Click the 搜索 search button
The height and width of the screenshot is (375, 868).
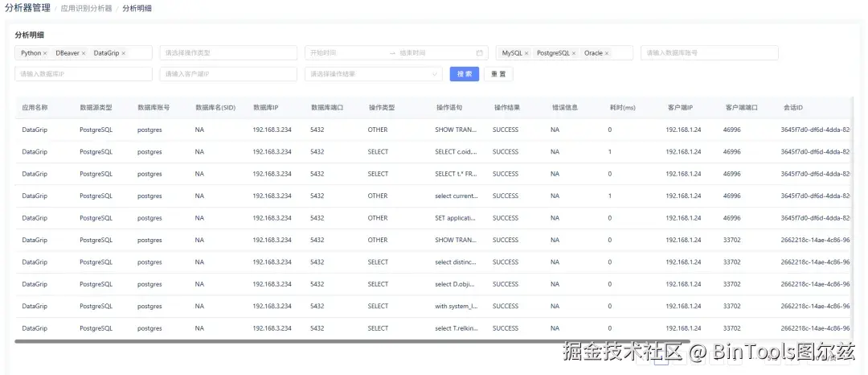[465, 74]
